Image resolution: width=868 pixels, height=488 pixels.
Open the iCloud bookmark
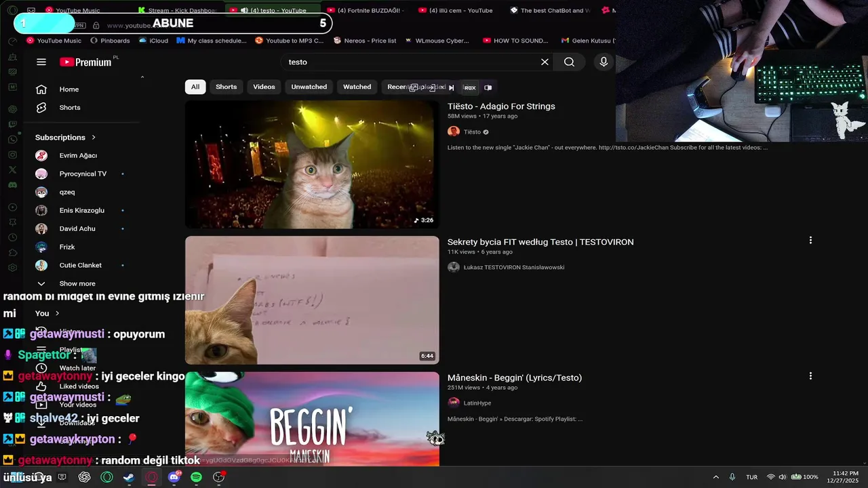(153, 41)
